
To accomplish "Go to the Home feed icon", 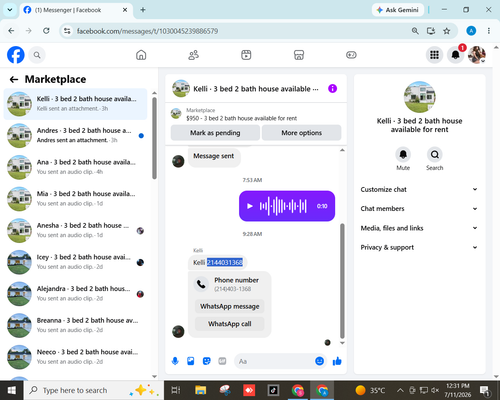I will point(141,55).
